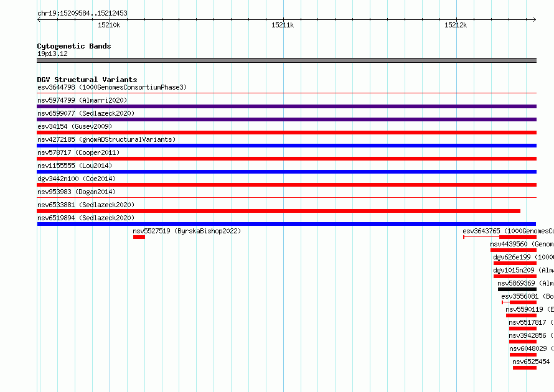This screenshot has width=554, height=392.
Task: Select the 19p13.12 band label
Action: pos(52,54)
